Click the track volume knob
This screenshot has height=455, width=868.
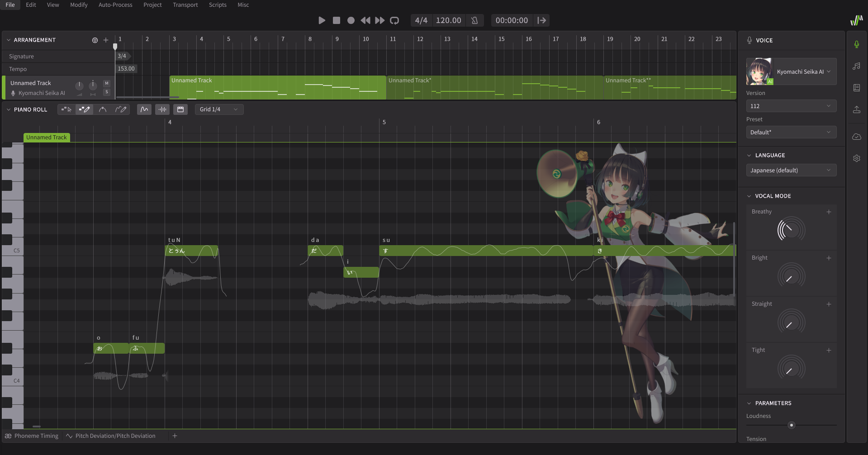coord(79,85)
